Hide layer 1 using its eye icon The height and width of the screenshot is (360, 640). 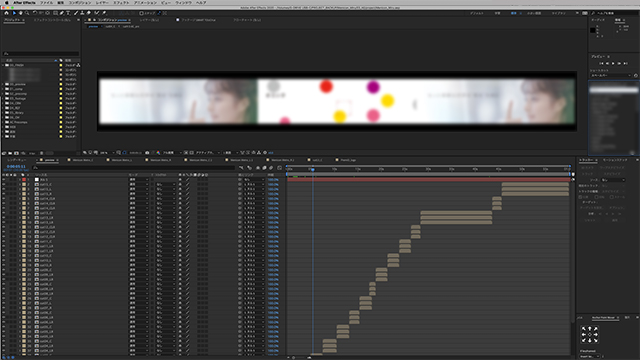pyautogui.click(x=4, y=180)
